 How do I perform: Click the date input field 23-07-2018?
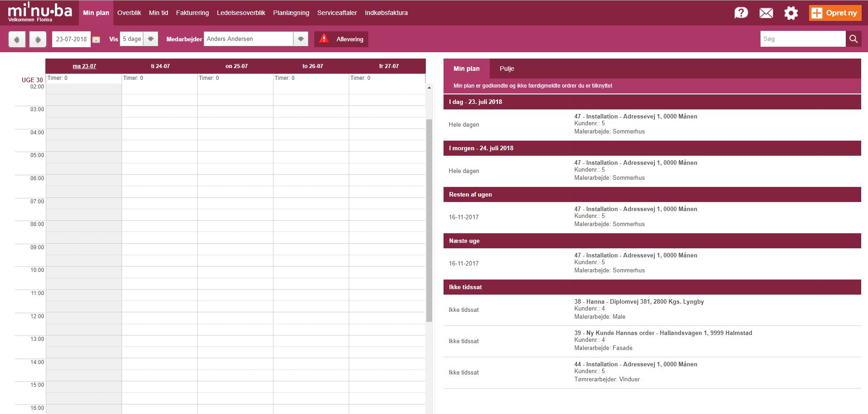71,39
